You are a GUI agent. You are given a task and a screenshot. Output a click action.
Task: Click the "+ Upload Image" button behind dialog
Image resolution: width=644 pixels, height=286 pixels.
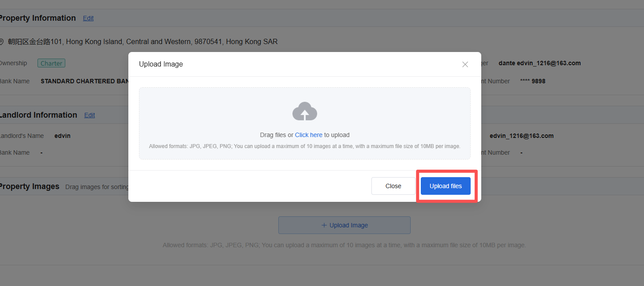click(x=344, y=225)
